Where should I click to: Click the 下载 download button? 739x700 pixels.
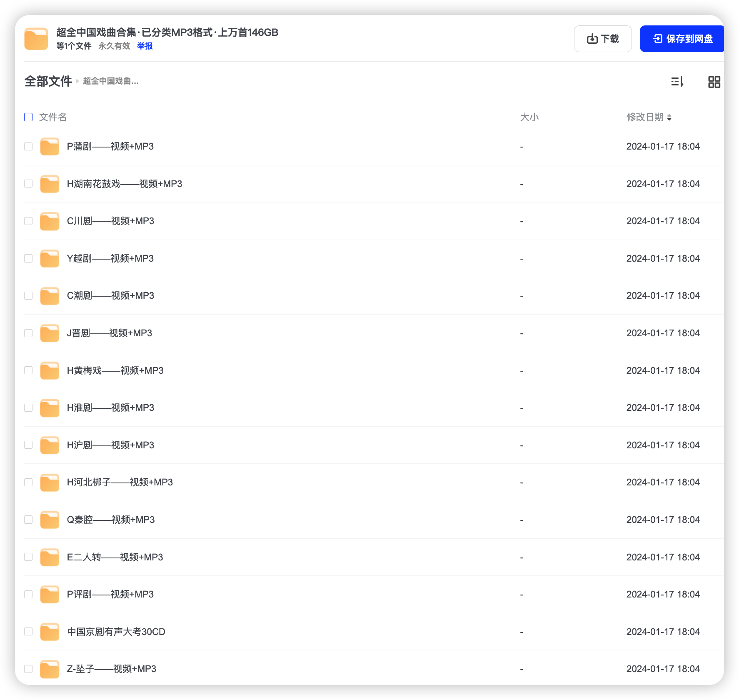pyautogui.click(x=603, y=39)
